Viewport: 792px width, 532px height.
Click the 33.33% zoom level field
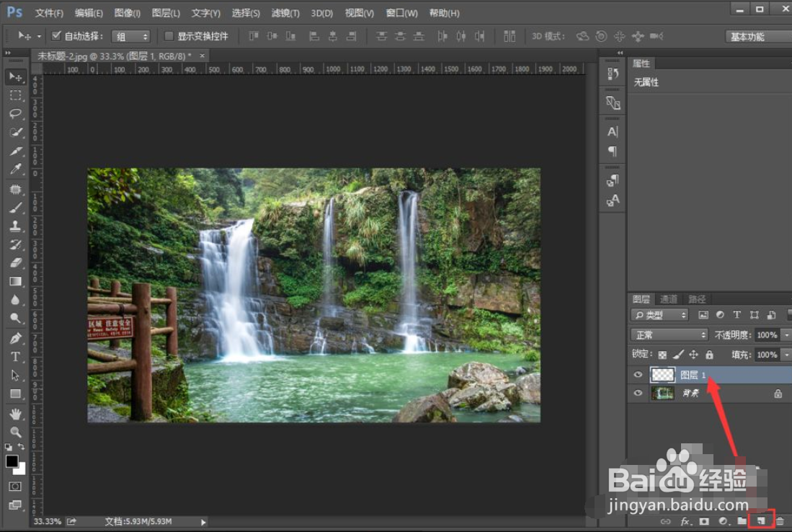[x=48, y=521]
